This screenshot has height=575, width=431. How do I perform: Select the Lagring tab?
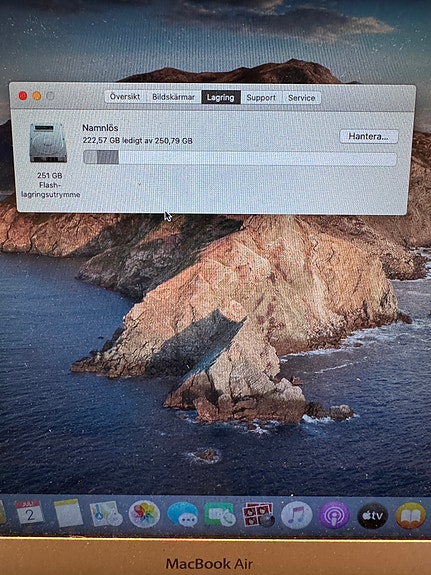pyautogui.click(x=220, y=98)
